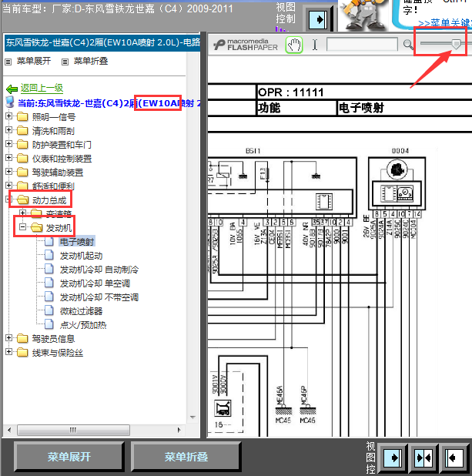
Task: Click the 菜单关键字 link at top right
Action: (445, 23)
